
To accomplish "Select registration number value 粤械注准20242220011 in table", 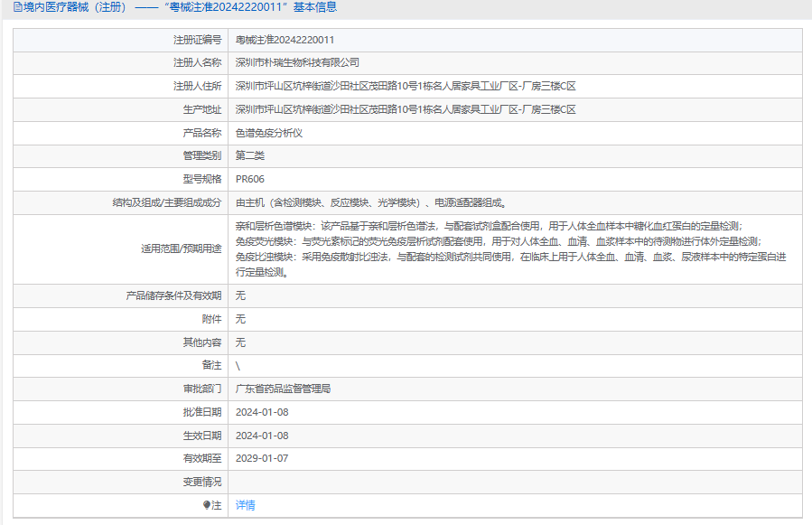I will click(285, 40).
